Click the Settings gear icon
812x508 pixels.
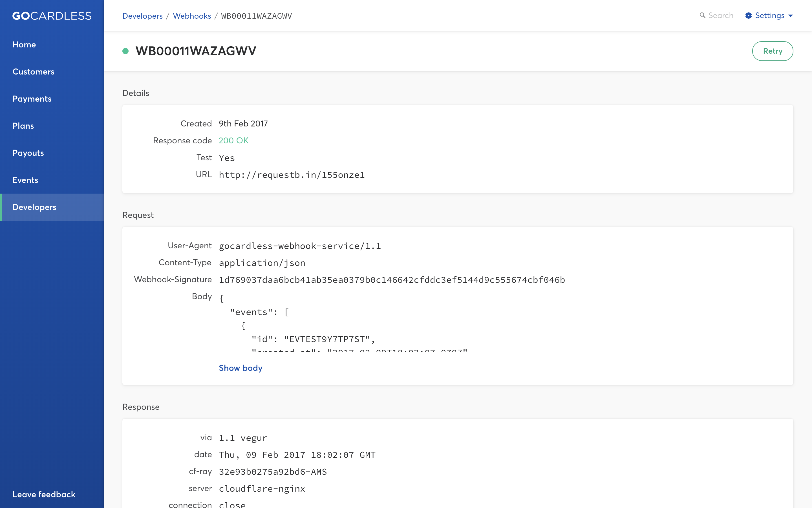pyautogui.click(x=748, y=16)
